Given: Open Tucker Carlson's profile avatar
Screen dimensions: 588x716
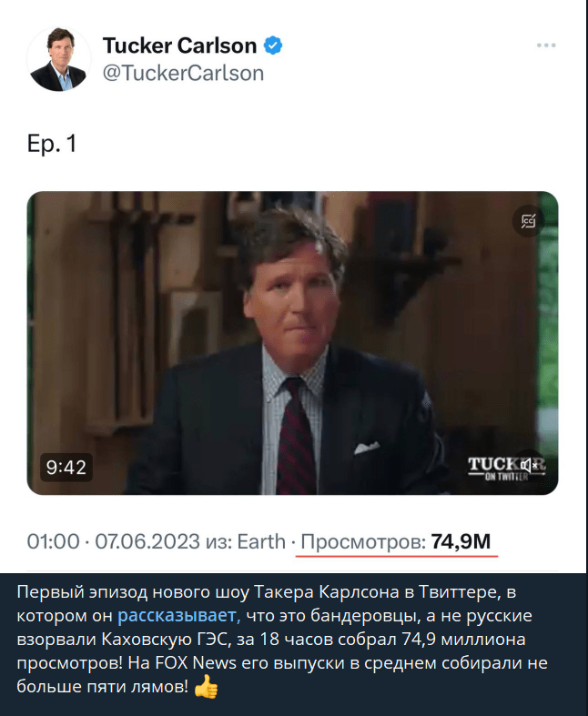Looking at the screenshot, I should (59, 59).
